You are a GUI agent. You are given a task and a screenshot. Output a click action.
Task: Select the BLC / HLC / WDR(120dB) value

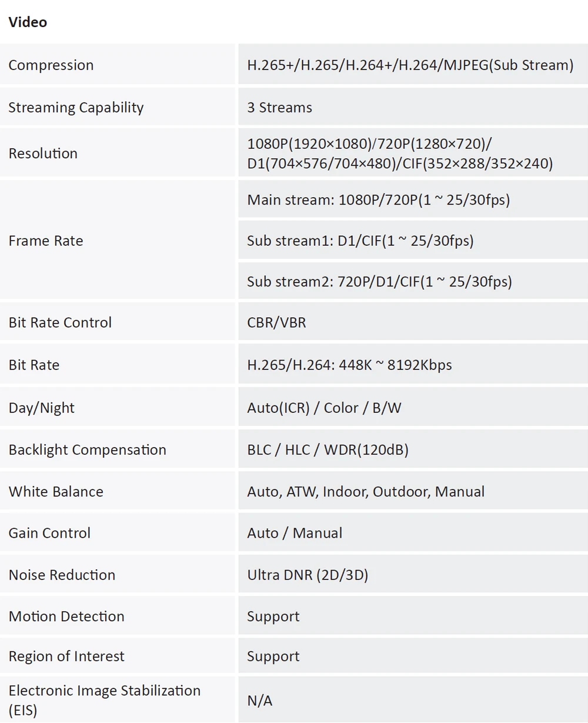(x=328, y=450)
